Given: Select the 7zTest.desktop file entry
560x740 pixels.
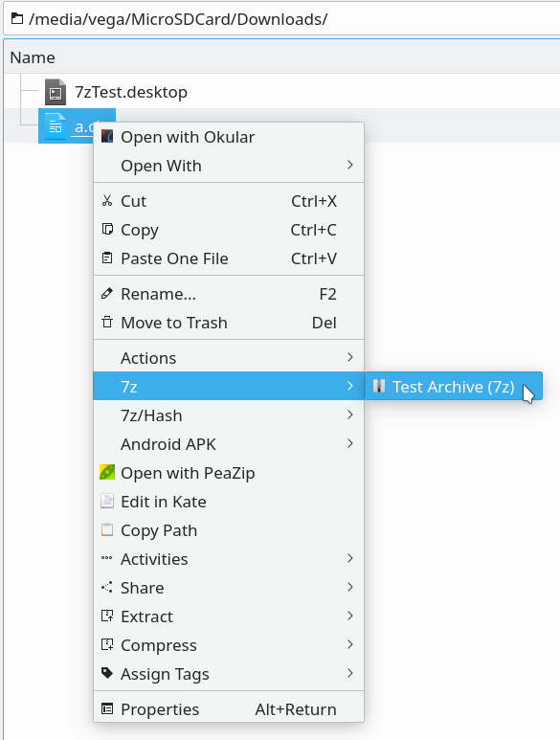Looking at the screenshot, I should (131, 92).
